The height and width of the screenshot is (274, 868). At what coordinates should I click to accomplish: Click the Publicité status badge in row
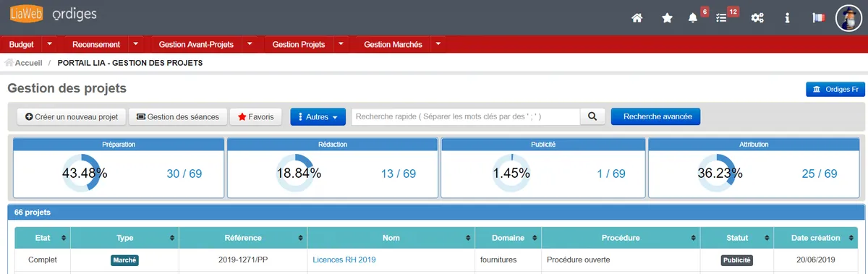tap(737, 260)
